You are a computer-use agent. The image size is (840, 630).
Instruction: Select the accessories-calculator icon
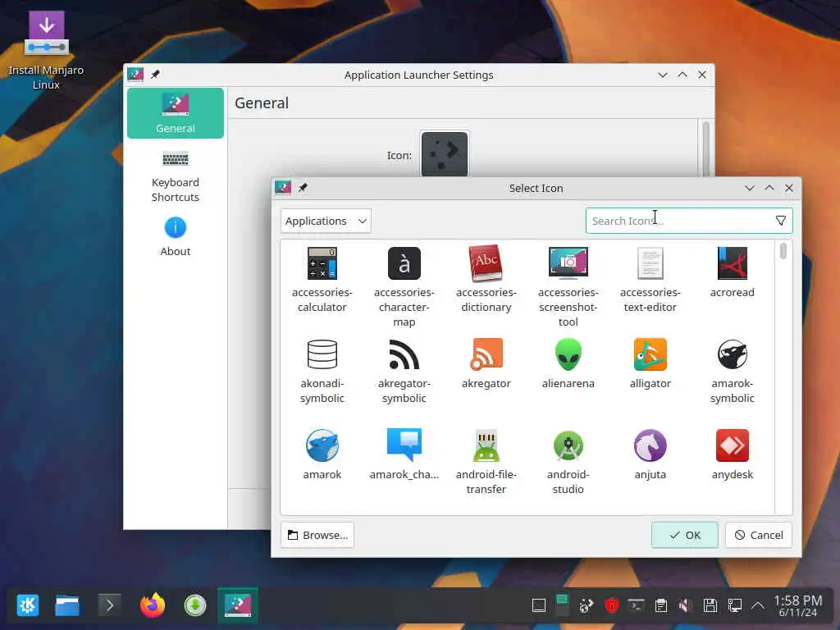tap(322, 263)
